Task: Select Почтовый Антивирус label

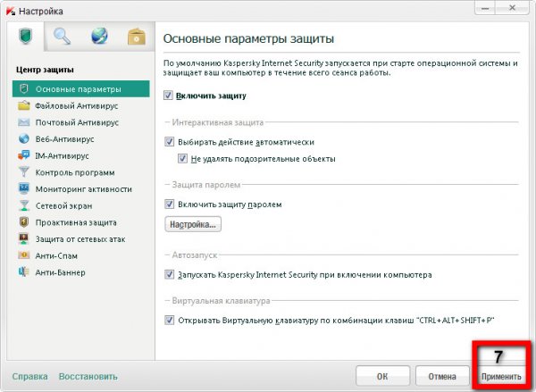Action: (x=77, y=122)
